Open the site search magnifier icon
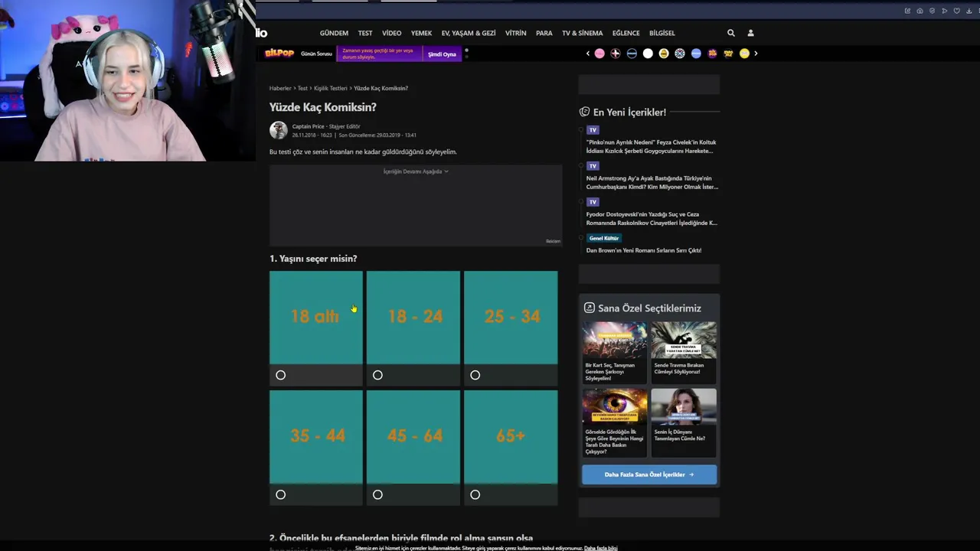The width and height of the screenshot is (980, 551). (731, 33)
